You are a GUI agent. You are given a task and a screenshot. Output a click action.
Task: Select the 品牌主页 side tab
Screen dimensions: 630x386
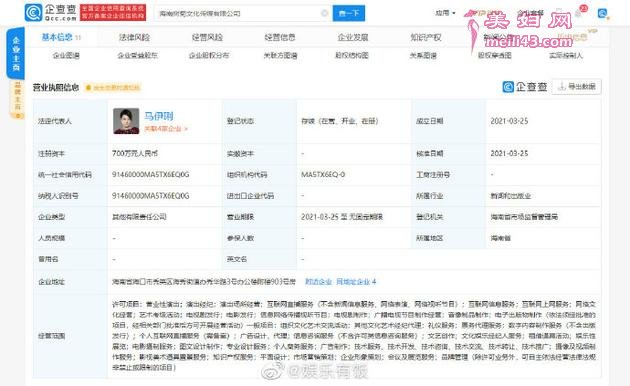click(x=17, y=99)
